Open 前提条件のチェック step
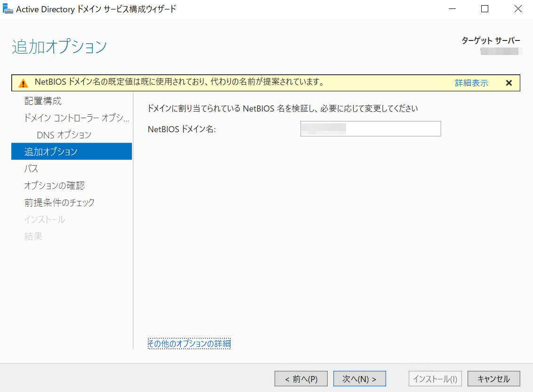Screen dimensions: 533x392 click(59, 203)
